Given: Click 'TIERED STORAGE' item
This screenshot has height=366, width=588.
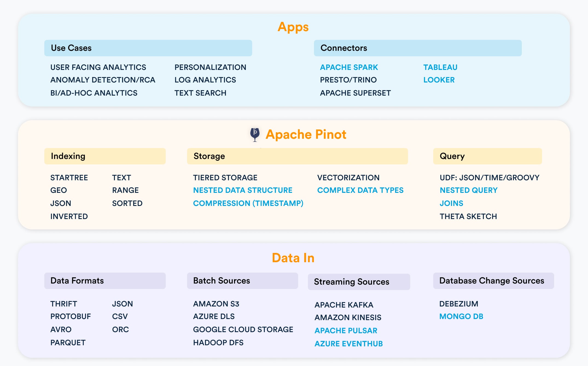Looking at the screenshot, I should coord(225,178).
